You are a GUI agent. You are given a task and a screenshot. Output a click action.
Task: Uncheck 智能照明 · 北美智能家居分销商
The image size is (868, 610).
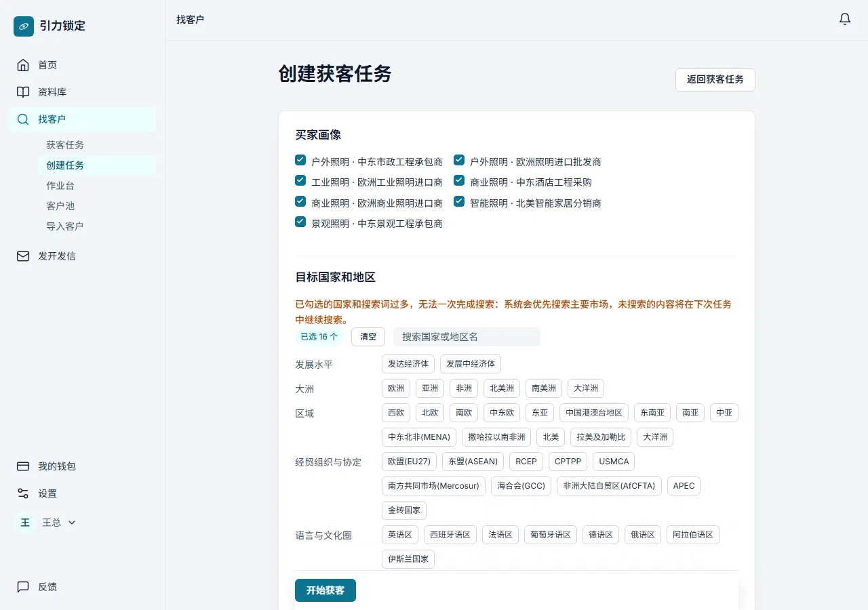pos(459,201)
